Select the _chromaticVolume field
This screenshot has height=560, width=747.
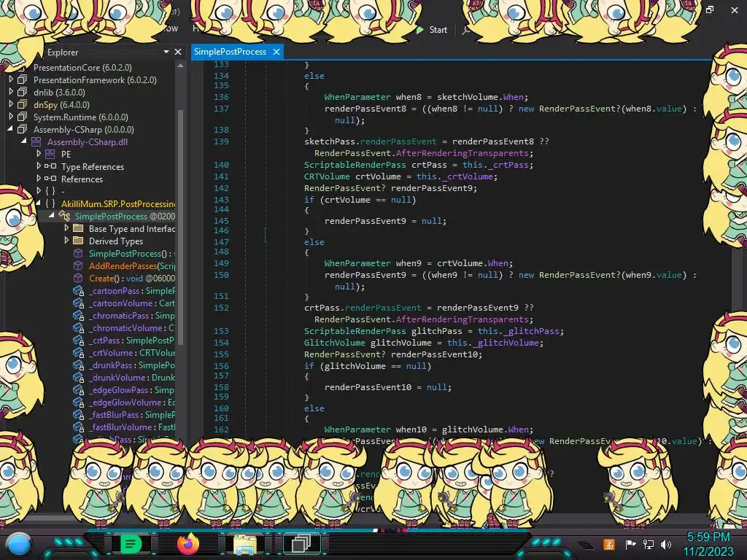click(x=131, y=327)
